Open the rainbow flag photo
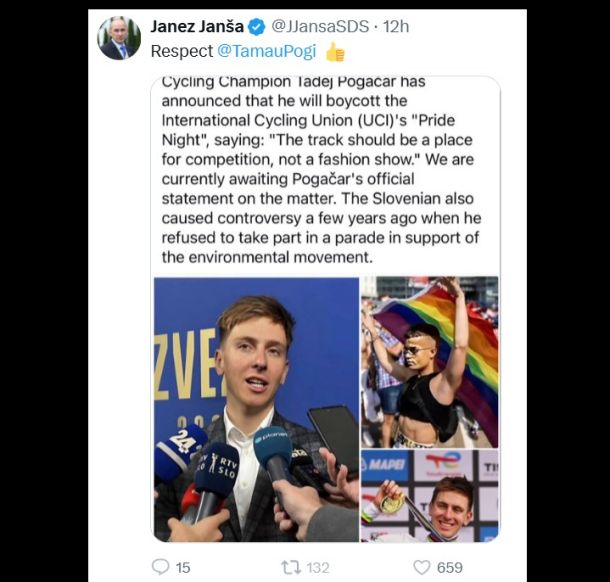Viewport: 610px width, 582px height. point(429,362)
